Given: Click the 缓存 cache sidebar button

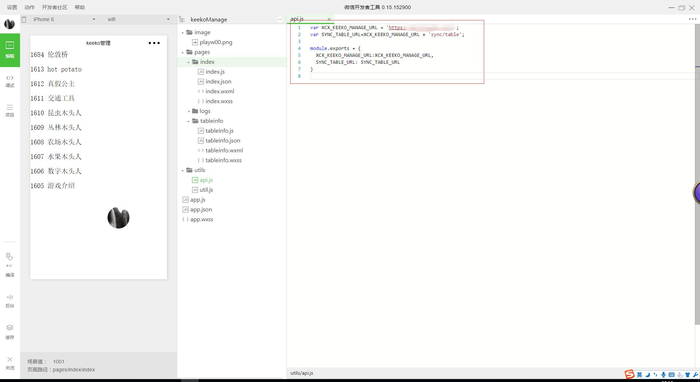Looking at the screenshot, I should point(10,332).
